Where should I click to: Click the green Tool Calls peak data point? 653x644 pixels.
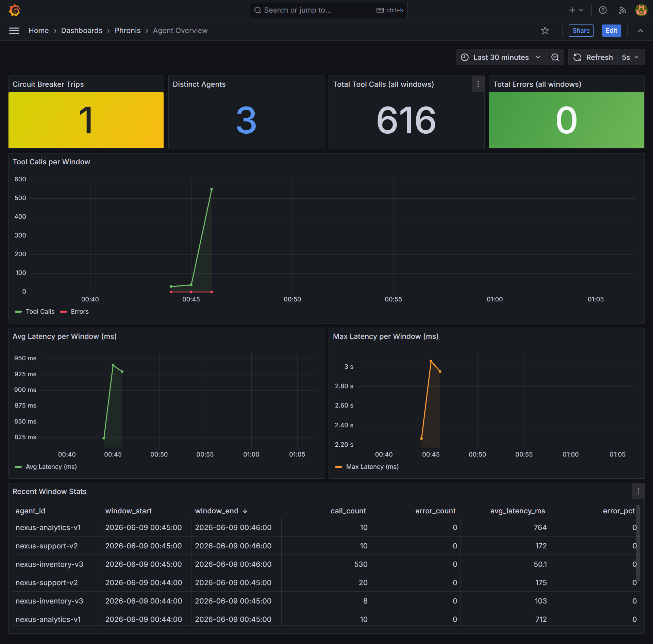tap(212, 189)
